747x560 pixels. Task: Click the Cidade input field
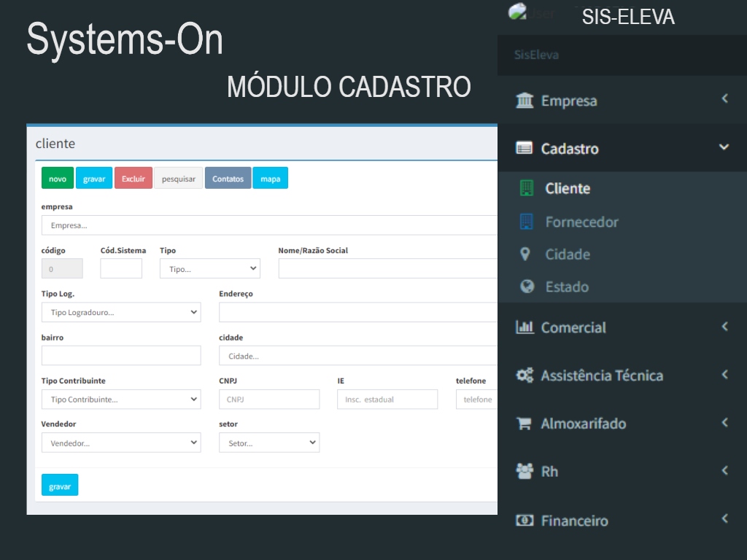tap(358, 356)
